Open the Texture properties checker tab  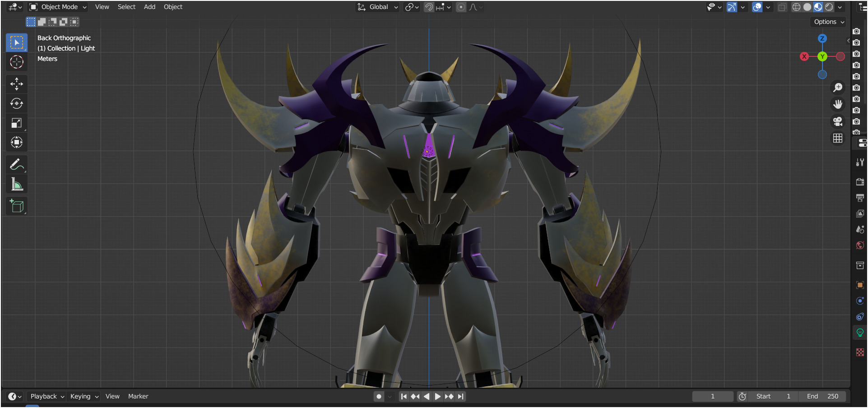point(860,352)
